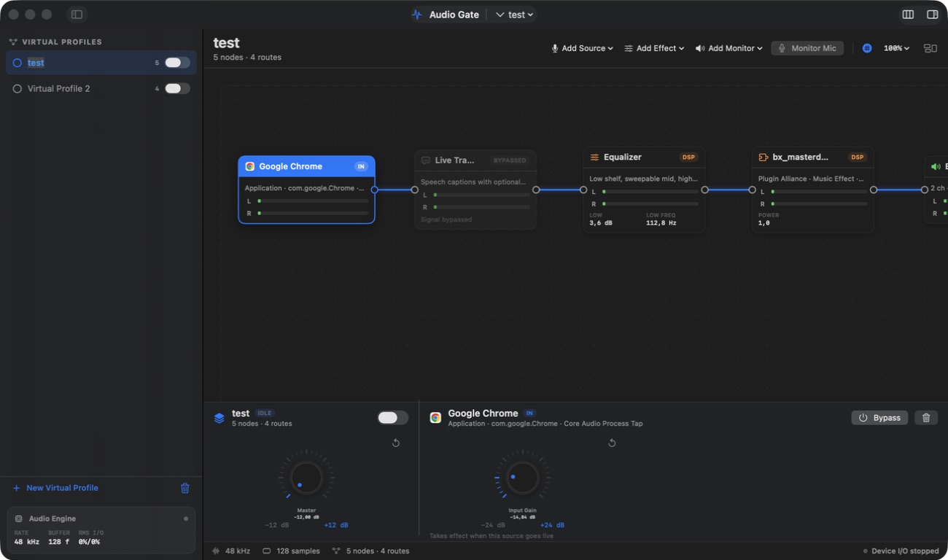Click the Google Chrome icon on canvas node

pos(250,166)
